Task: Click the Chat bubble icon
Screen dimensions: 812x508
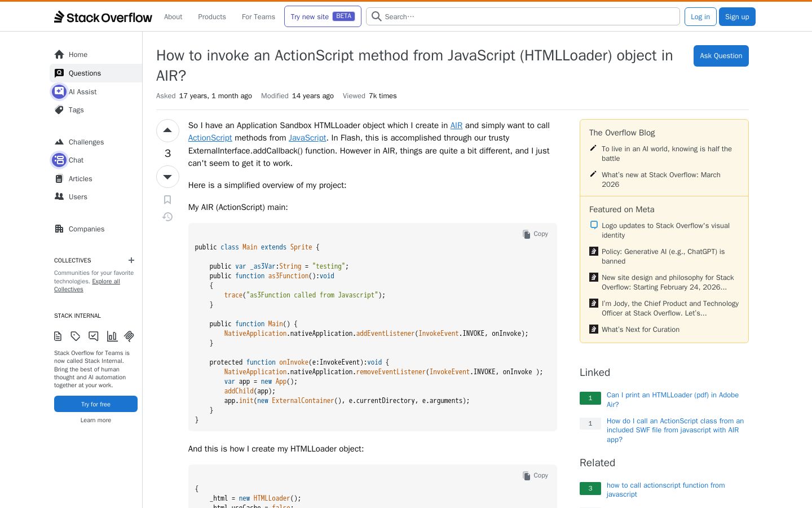Action: 59,160
